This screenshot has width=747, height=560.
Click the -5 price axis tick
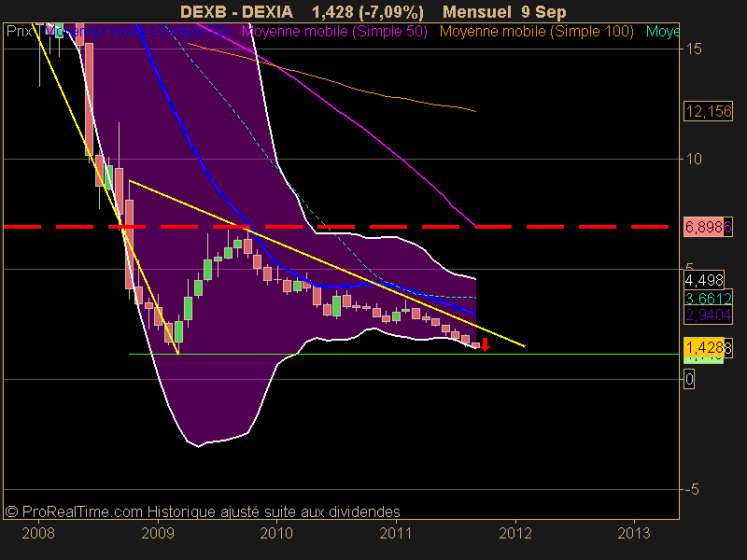coord(692,489)
